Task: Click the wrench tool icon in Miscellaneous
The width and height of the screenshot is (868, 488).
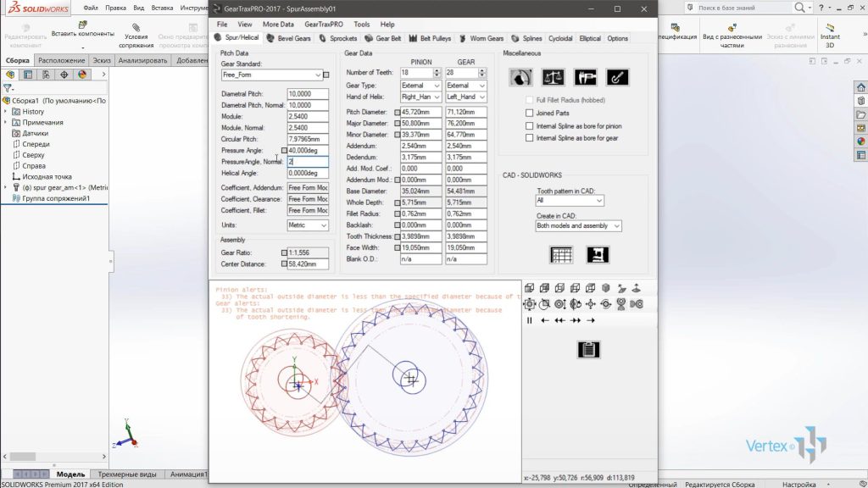Action: (617, 77)
